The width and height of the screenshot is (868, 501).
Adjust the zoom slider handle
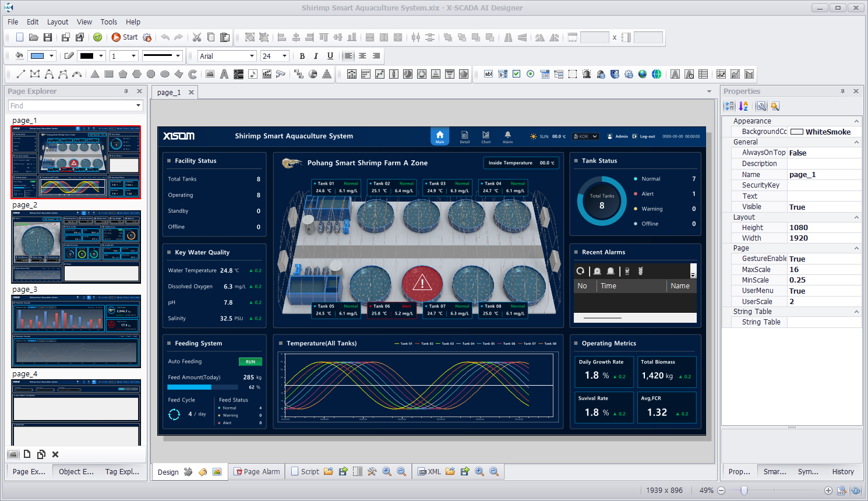click(x=744, y=491)
